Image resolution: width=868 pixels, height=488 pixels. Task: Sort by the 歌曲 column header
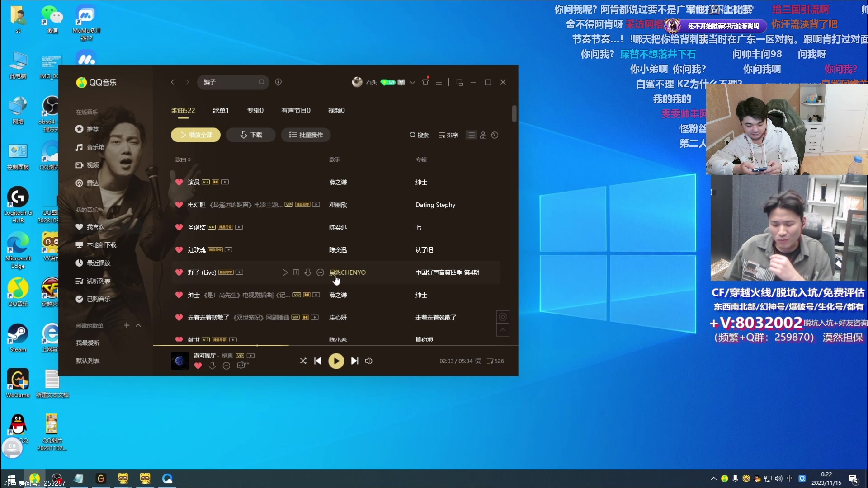(183, 160)
